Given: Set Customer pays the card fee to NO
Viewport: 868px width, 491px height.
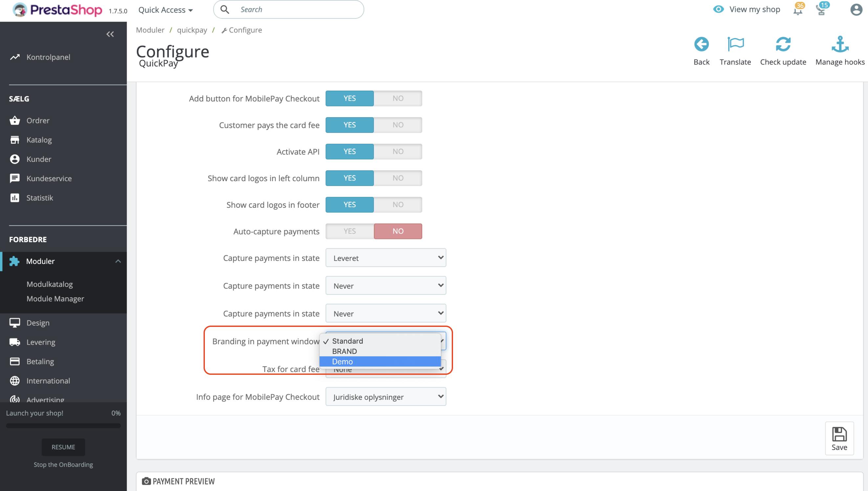Looking at the screenshot, I should click(x=398, y=125).
